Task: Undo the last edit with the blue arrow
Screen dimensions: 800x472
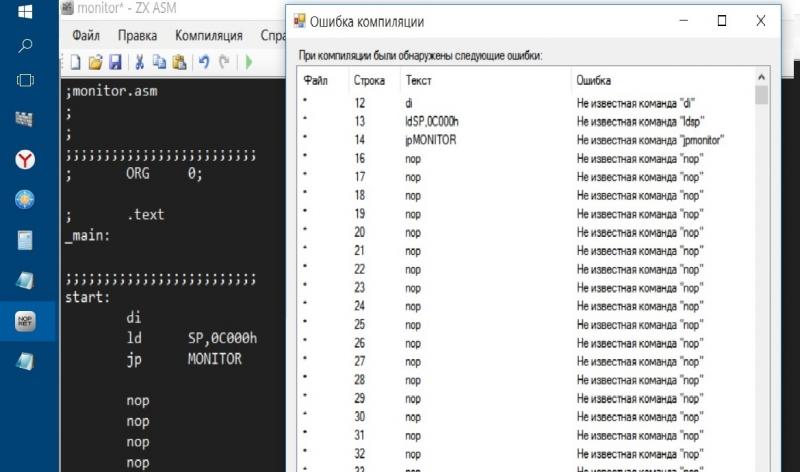Action: (204, 62)
